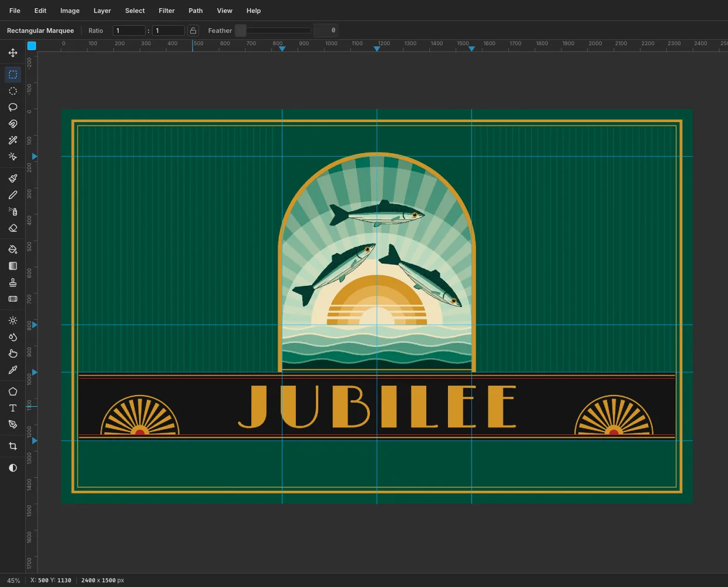The width and height of the screenshot is (728, 587).
Task: Open the Help menu
Action: pos(254,11)
